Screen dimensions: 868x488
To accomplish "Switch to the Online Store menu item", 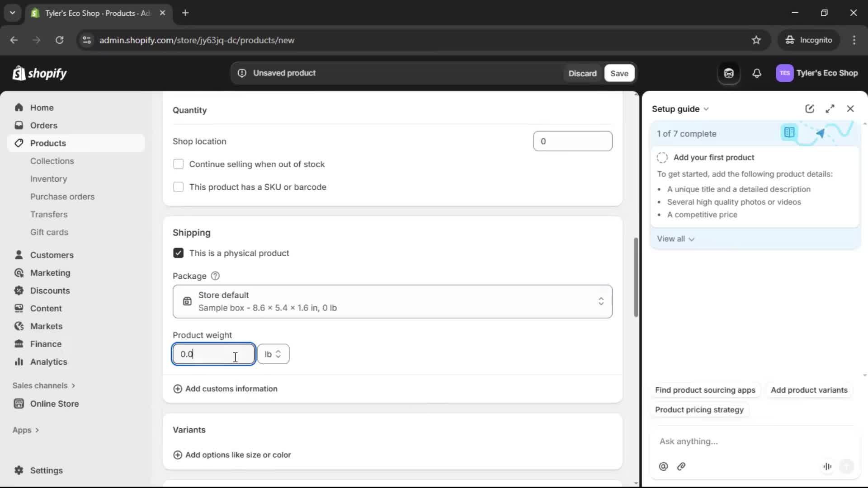I will [54, 404].
